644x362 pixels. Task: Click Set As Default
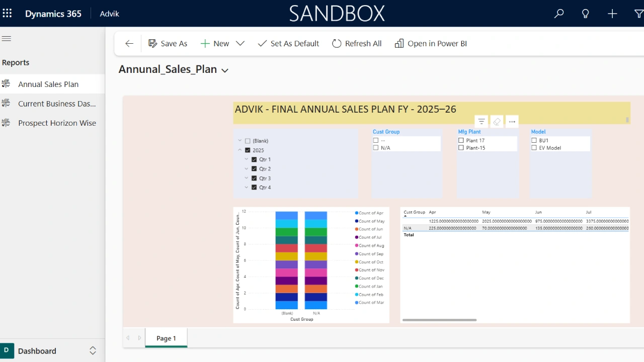[288, 44]
